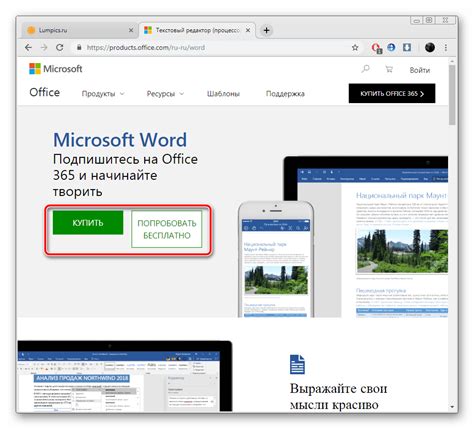Click the download arrow extension icon
Screen dimensions: 474x429
click(x=407, y=47)
